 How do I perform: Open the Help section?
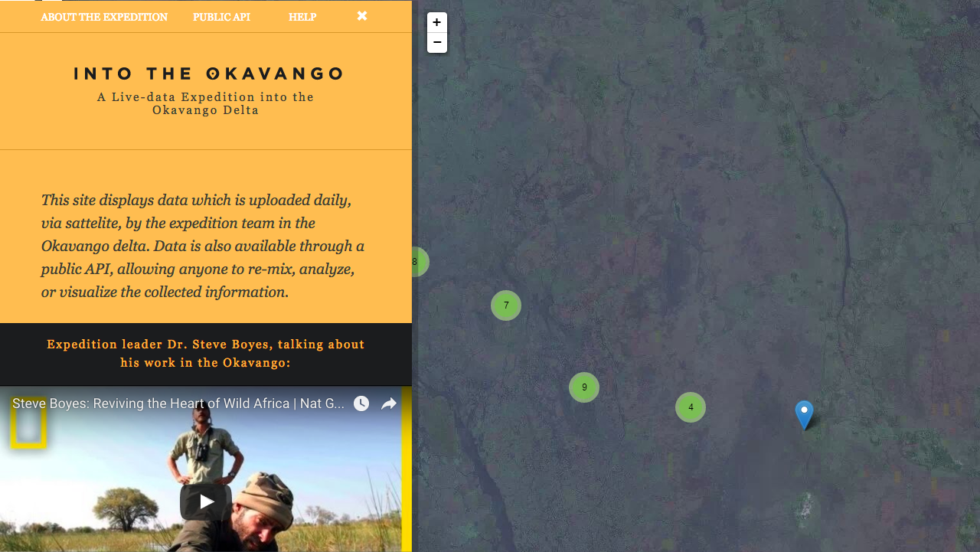pos(302,17)
